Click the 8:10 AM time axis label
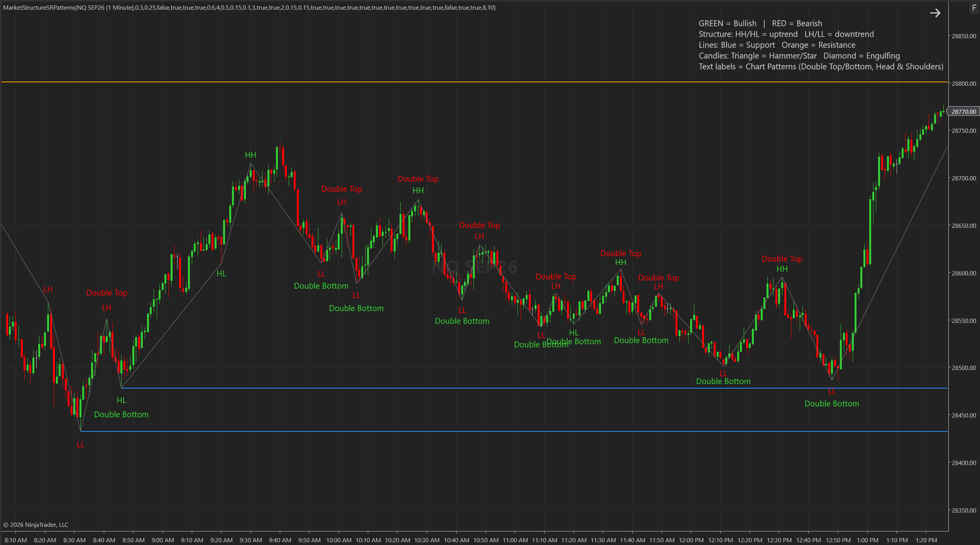This screenshot has width=980, height=545. tap(16, 540)
